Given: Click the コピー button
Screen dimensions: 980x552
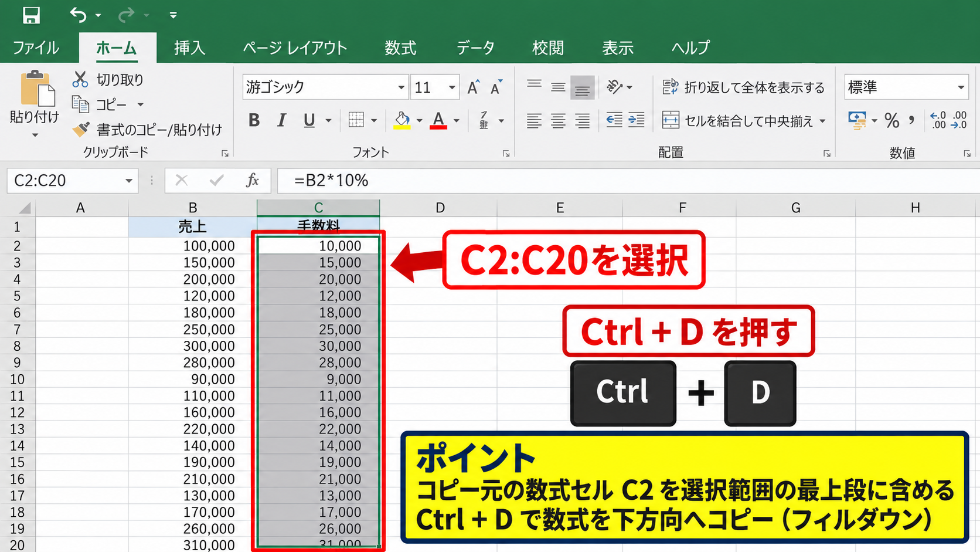Looking at the screenshot, I should (99, 104).
